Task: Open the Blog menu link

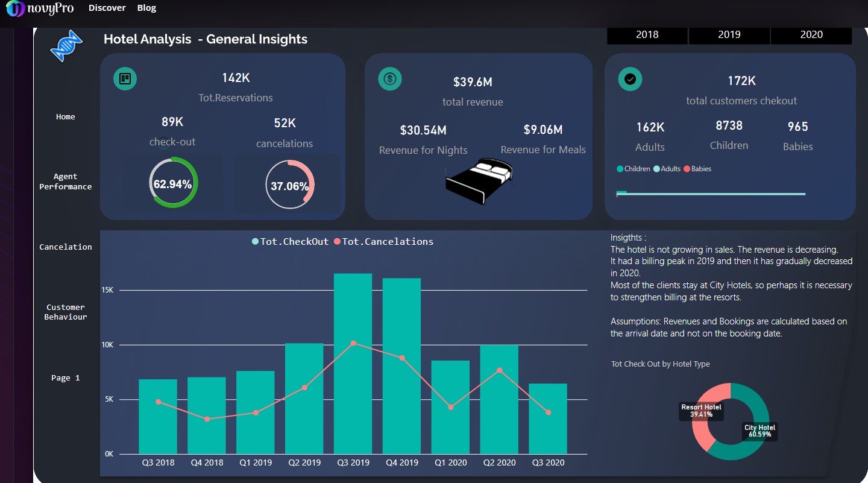Action: (146, 8)
